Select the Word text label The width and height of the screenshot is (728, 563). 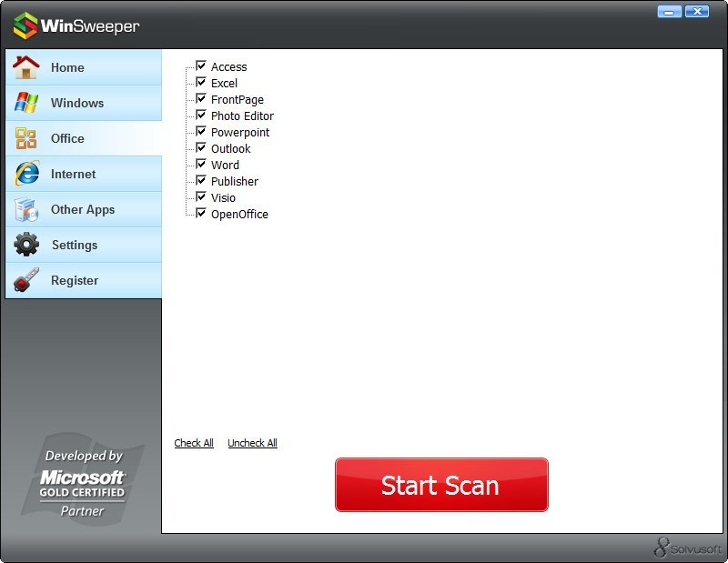(225, 166)
